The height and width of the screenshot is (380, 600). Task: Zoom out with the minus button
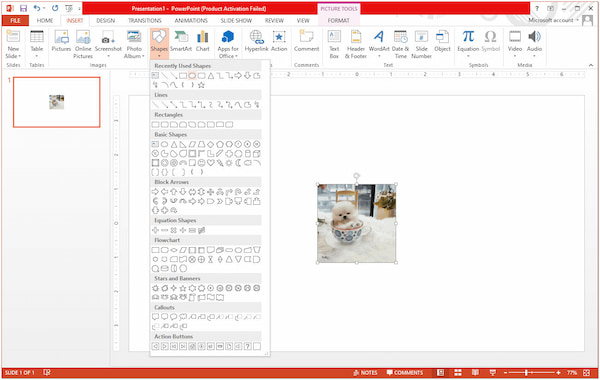tap(505, 373)
